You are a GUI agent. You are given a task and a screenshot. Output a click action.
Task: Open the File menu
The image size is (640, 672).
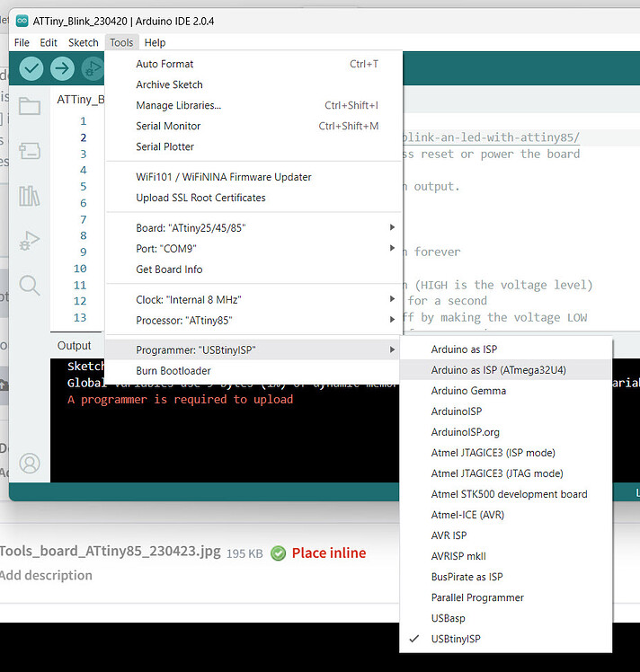point(22,42)
